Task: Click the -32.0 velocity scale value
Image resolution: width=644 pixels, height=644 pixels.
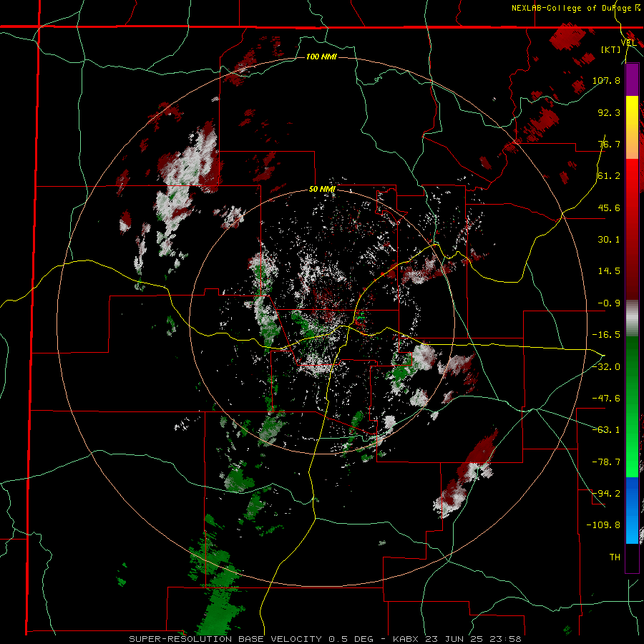Action: click(606, 366)
